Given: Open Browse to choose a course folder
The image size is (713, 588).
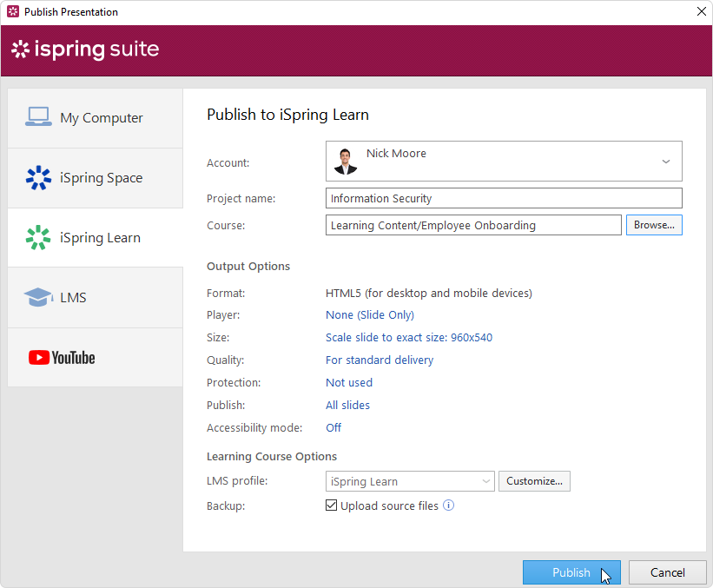Looking at the screenshot, I should (654, 225).
